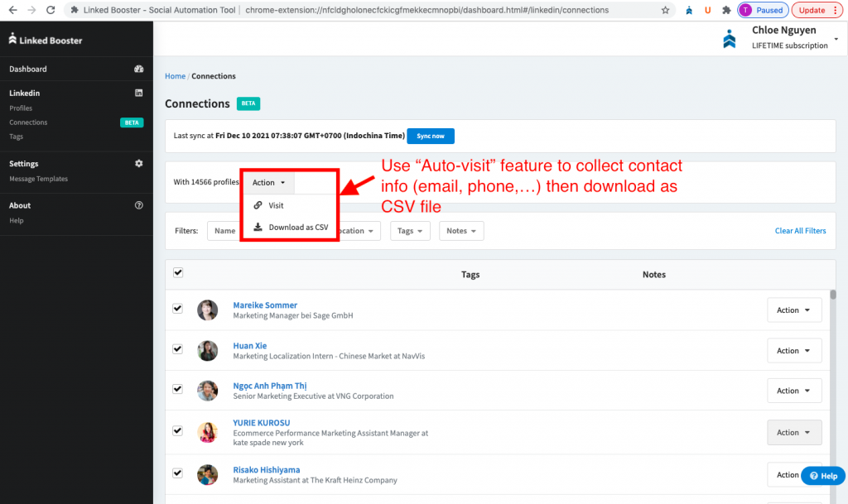The image size is (848, 504).
Task: Open the Tags filter dropdown
Action: pyautogui.click(x=410, y=231)
